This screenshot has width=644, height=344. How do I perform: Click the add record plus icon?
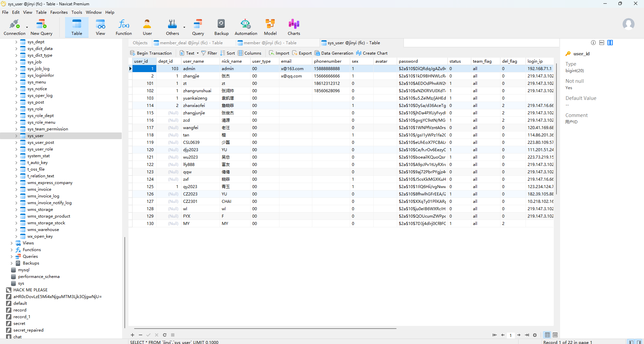132,335
